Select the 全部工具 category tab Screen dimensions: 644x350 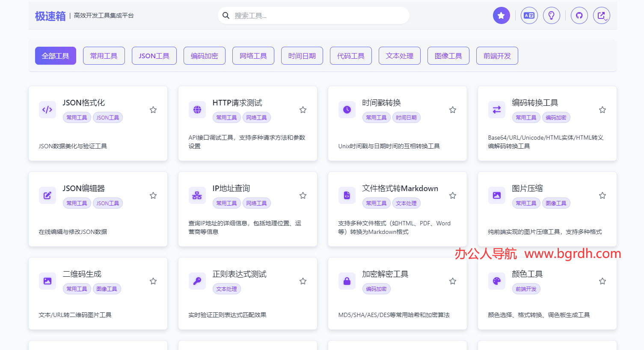pos(56,56)
